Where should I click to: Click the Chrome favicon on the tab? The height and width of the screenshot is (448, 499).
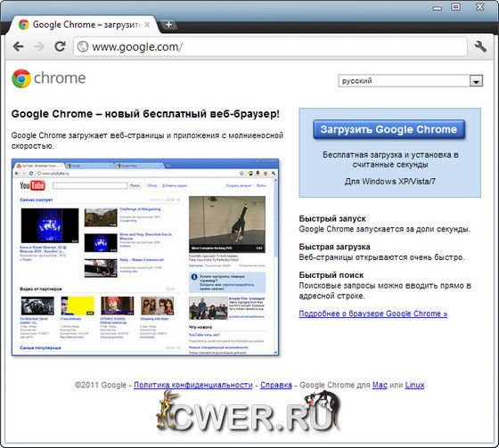[23, 25]
